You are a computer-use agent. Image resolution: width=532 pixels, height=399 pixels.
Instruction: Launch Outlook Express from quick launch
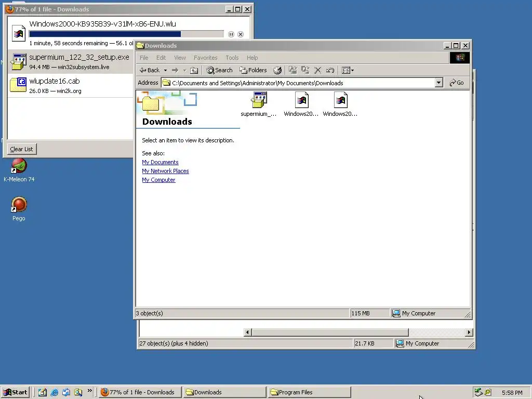pyautogui.click(x=66, y=392)
